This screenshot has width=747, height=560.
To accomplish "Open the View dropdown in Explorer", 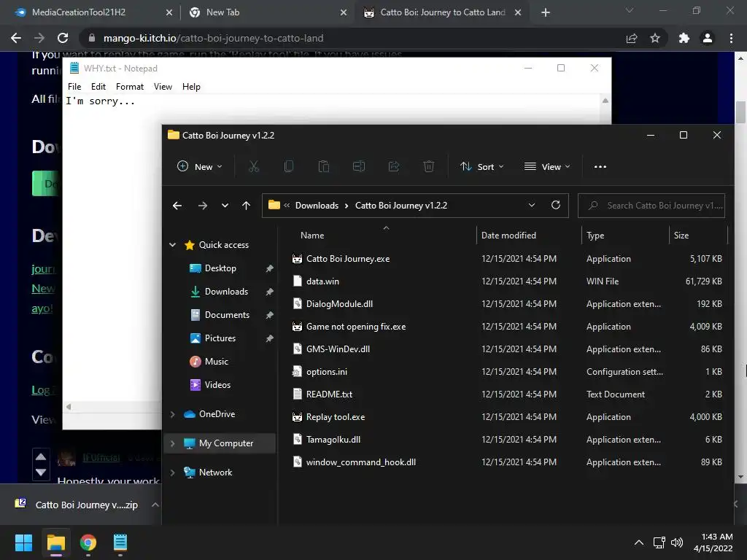I will [x=547, y=167].
